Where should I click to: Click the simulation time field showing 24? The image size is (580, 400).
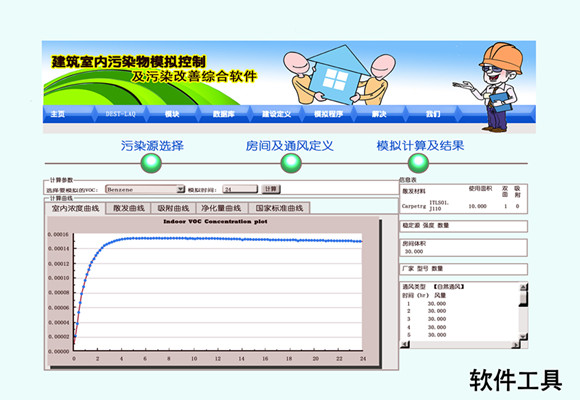(x=240, y=189)
